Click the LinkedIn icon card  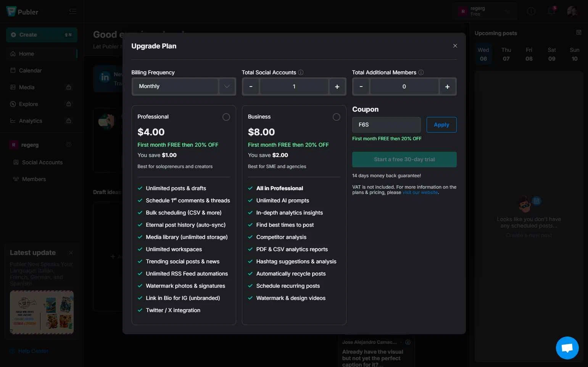pos(105,78)
